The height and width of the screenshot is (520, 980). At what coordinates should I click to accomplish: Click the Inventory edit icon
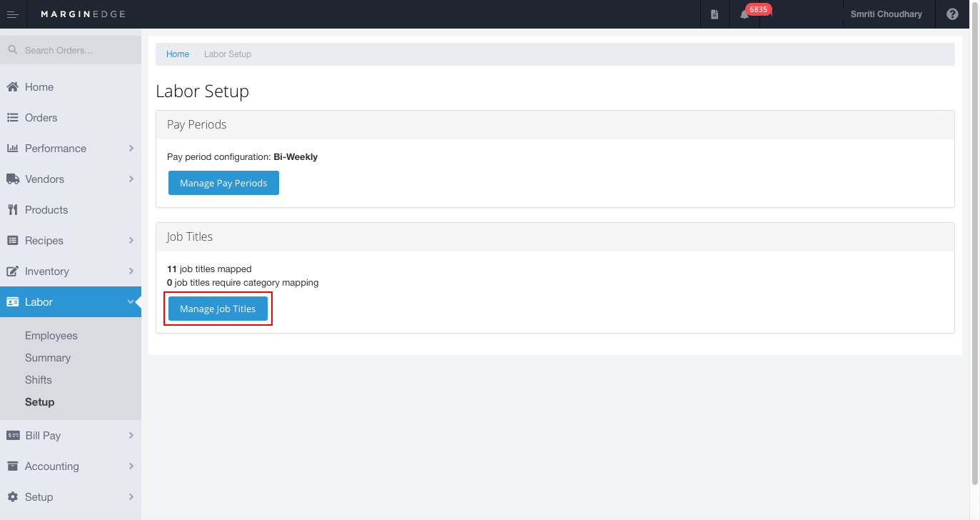[x=12, y=271]
